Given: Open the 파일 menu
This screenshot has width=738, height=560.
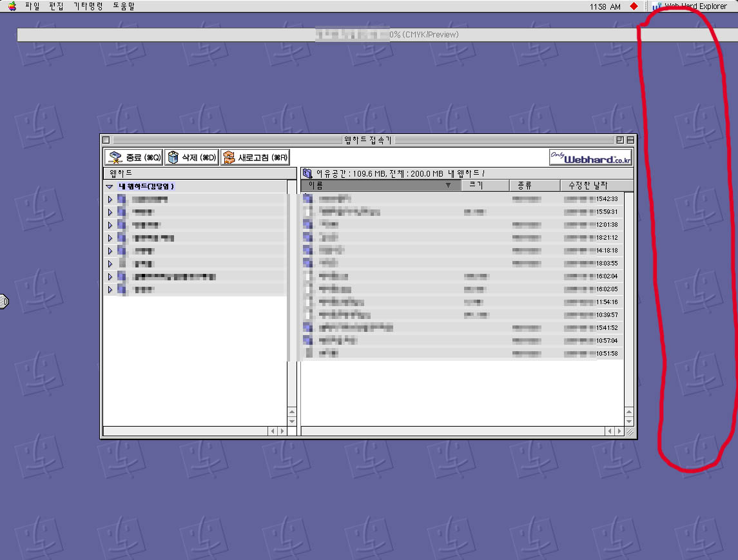Looking at the screenshot, I should tap(32, 6).
